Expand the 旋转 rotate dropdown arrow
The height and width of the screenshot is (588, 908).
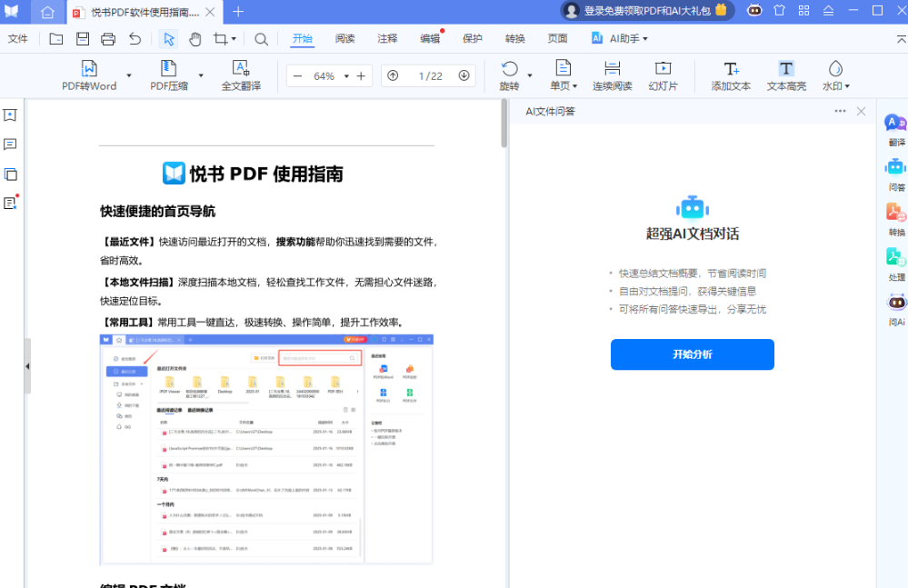click(x=529, y=75)
